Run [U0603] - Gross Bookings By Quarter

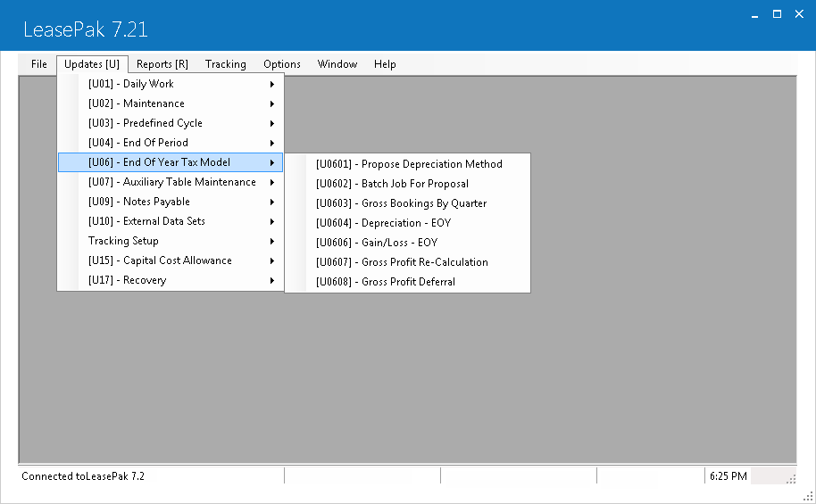[x=408, y=203]
